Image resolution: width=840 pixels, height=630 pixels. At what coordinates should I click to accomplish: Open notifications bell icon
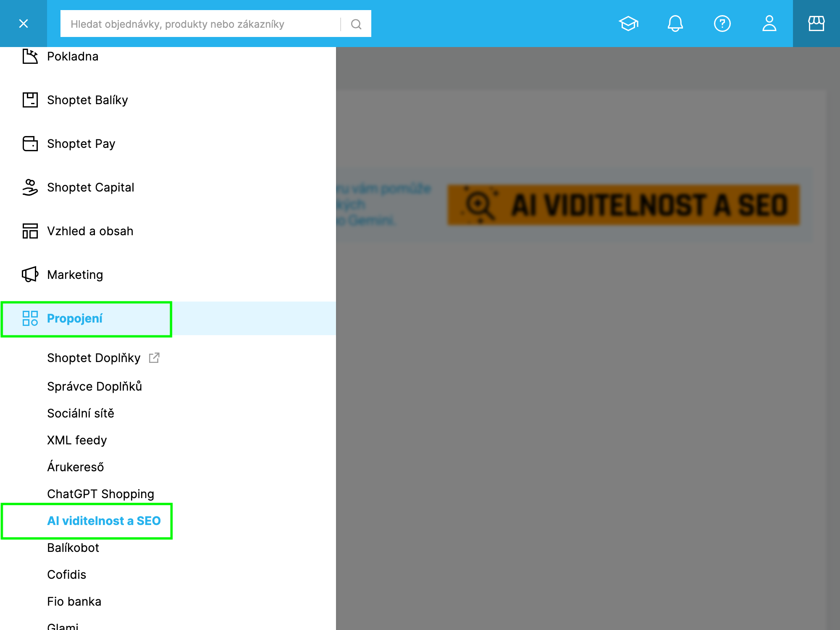click(675, 24)
